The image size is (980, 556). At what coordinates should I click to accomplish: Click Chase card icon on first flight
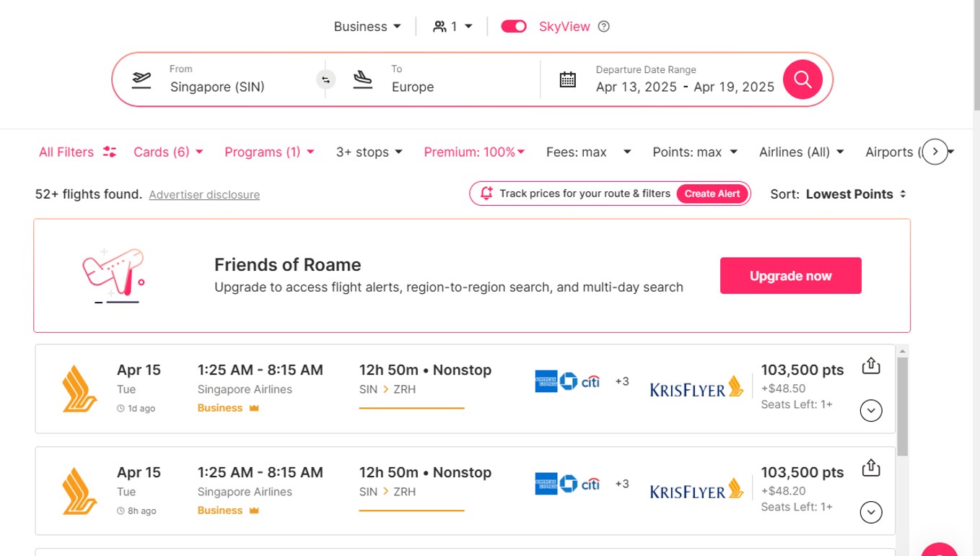coord(569,381)
